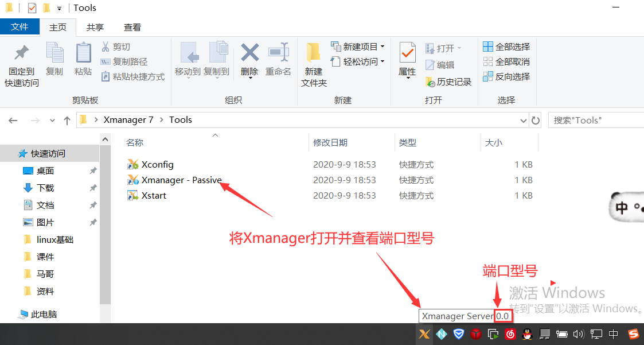The image size is (644, 345).
Task: Open 课件 folder in sidebar
Action: click(x=38, y=257)
